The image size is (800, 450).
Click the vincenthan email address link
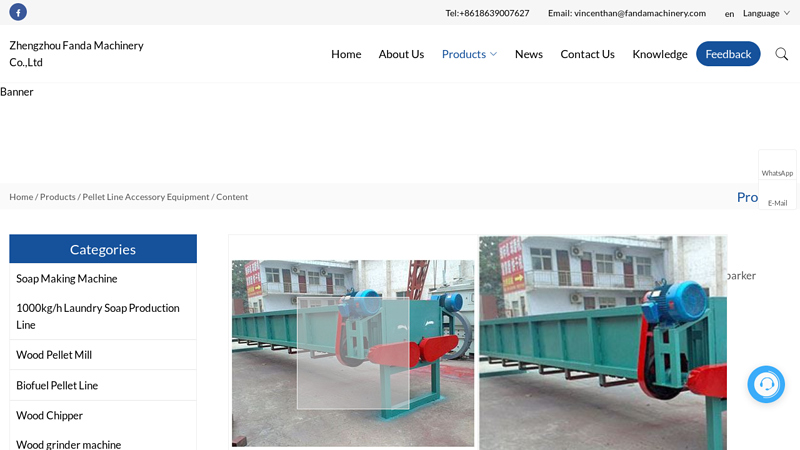[x=627, y=13]
